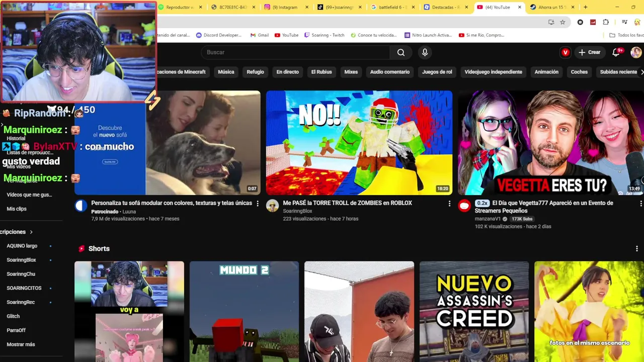The width and height of the screenshot is (644, 362).
Task: Close the Instagram tab
Action: click(x=307, y=7)
